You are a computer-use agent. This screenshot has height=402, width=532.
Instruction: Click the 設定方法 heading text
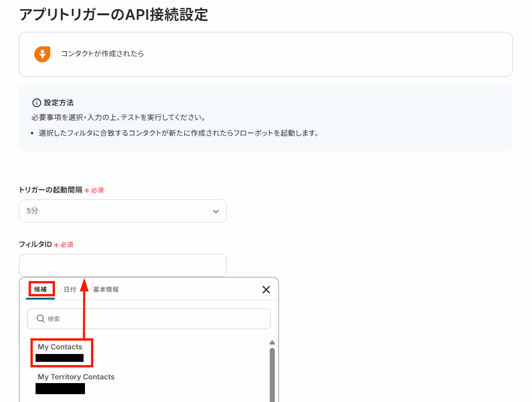tap(59, 103)
